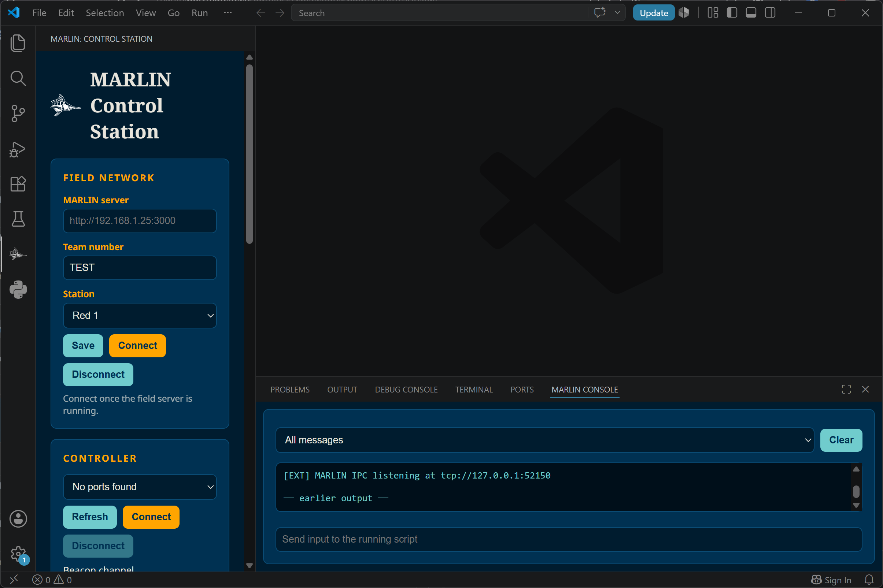Open the Go menu
The width and height of the screenshot is (883, 588).
(x=173, y=13)
